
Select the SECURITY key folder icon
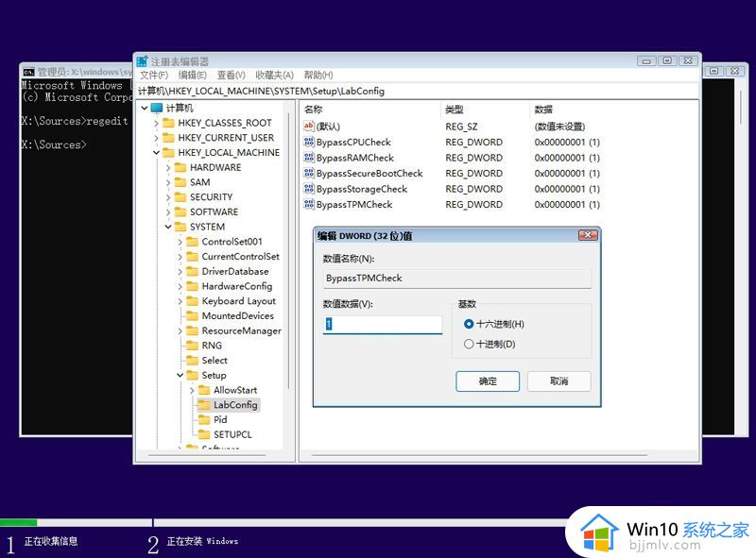(180, 197)
